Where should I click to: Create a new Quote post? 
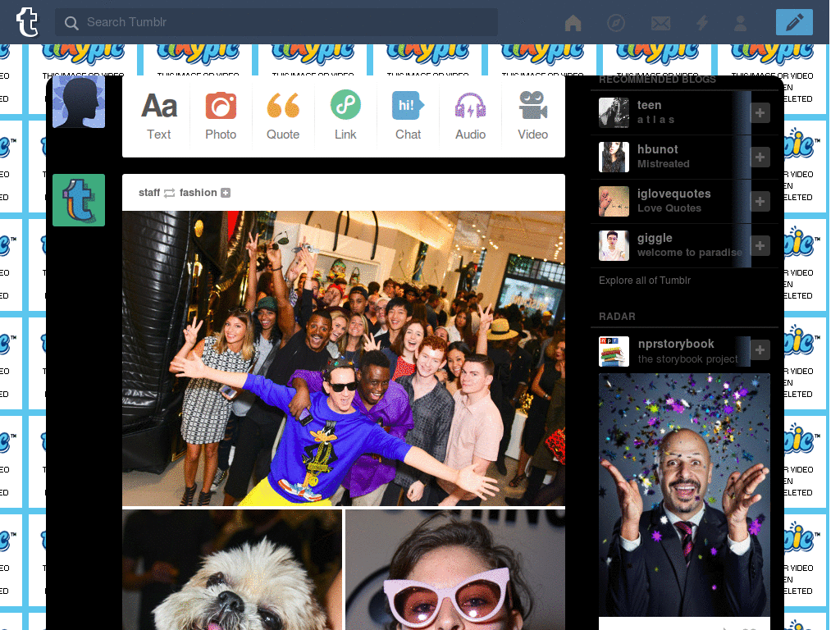point(283,116)
